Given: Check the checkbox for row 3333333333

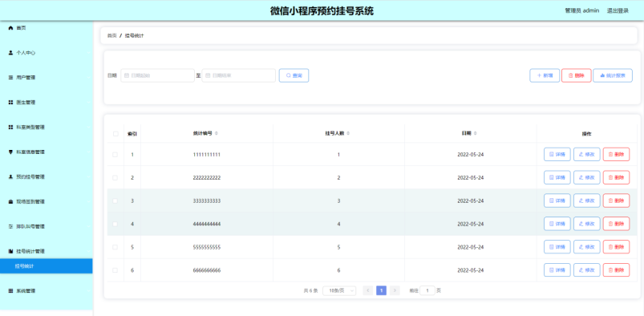Looking at the screenshot, I should click(x=115, y=201).
